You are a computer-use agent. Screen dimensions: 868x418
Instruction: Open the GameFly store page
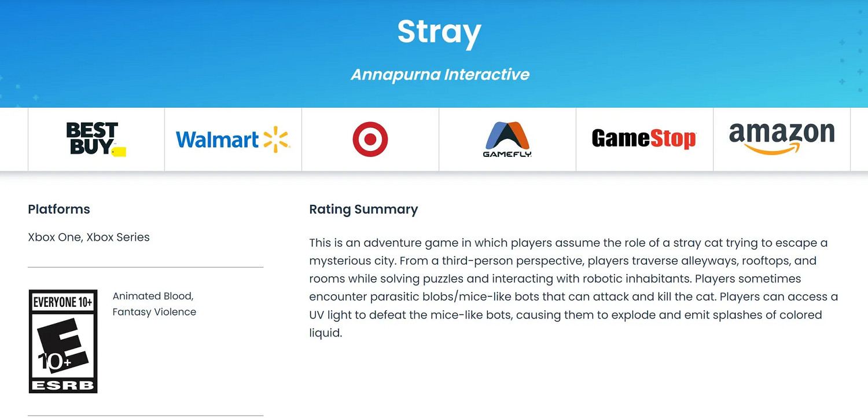tap(507, 139)
